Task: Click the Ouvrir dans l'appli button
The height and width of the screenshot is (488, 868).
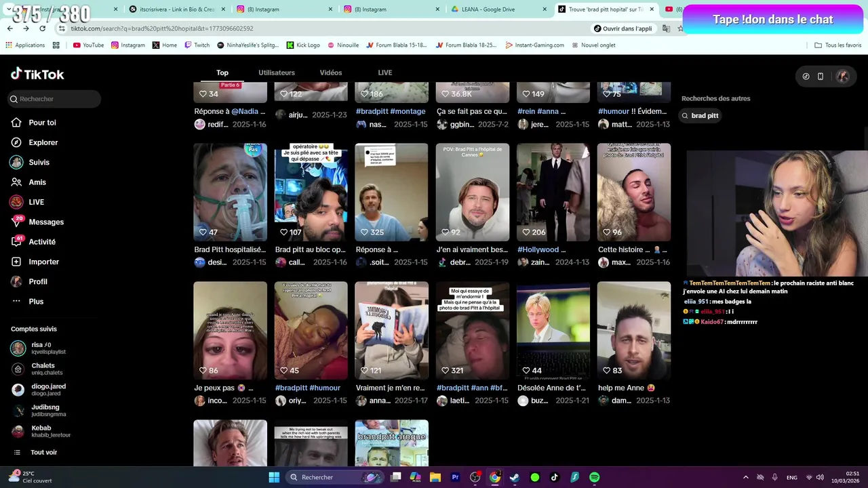Action: pyautogui.click(x=623, y=28)
